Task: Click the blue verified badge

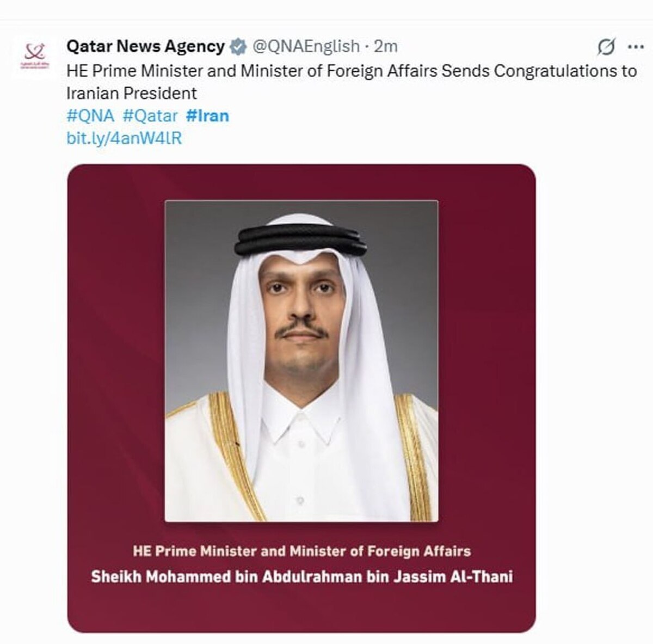Action: (238, 47)
